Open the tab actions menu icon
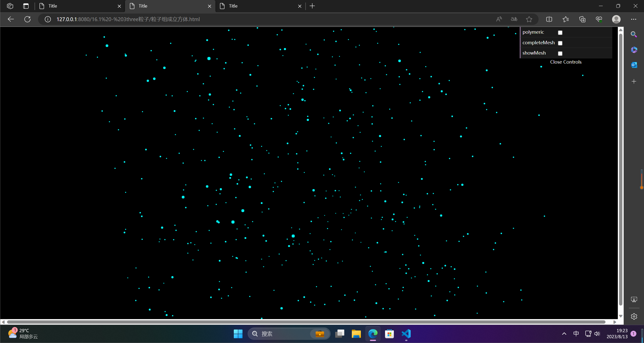This screenshot has height=343, width=644. pyautogui.click(x=26, y=6)
